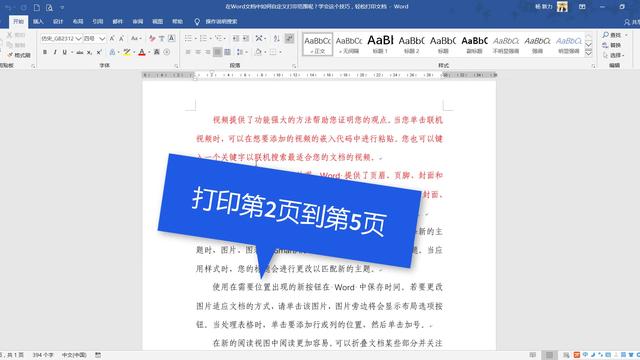The height and width of the screenshot is (360, 640).
Task: Toggle Bold formatting
Action: tap(45, 52)
